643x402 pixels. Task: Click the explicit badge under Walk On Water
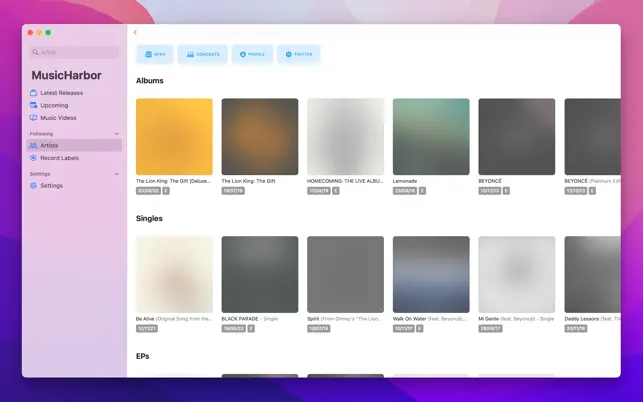coord(420,329)
